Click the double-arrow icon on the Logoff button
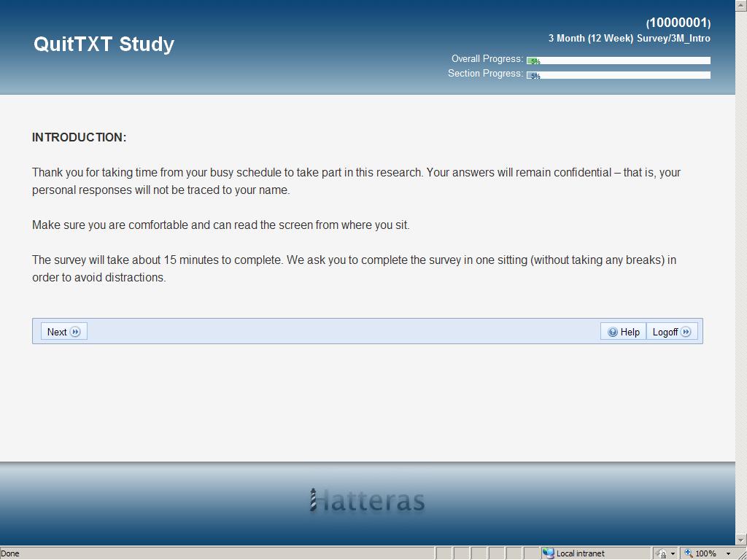The height and width of the screenshot is (560, 747). pos(686,332)
